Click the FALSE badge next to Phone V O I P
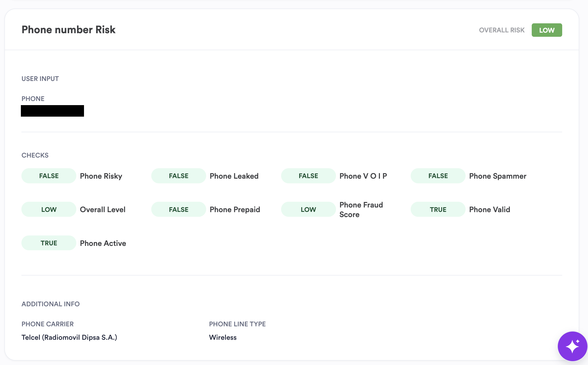The height and width of the screenshot is (365, 588). [x=308, y=176]
